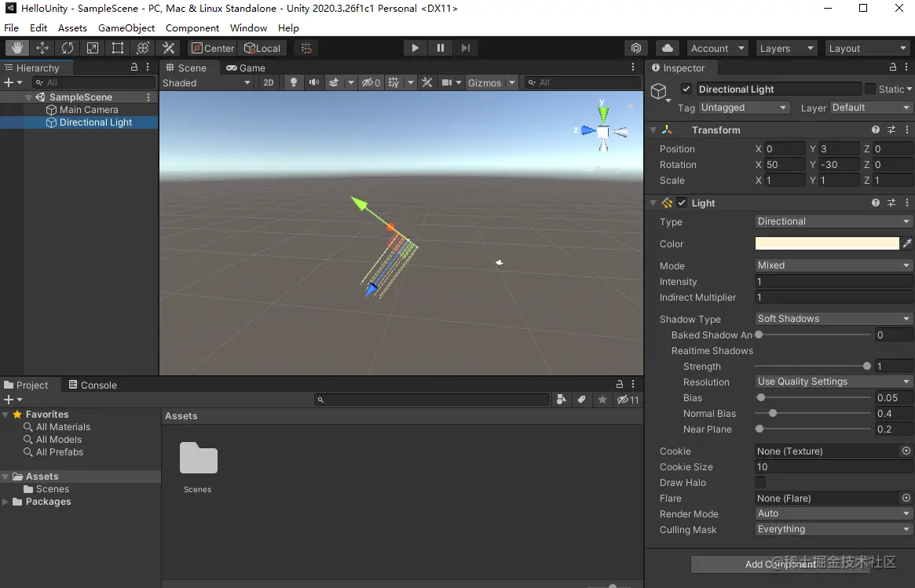Image resolution: width=915 pixels, height=588 pixels.
Task: Enable the Draw Halo checkbox
Action: (760, 482)
